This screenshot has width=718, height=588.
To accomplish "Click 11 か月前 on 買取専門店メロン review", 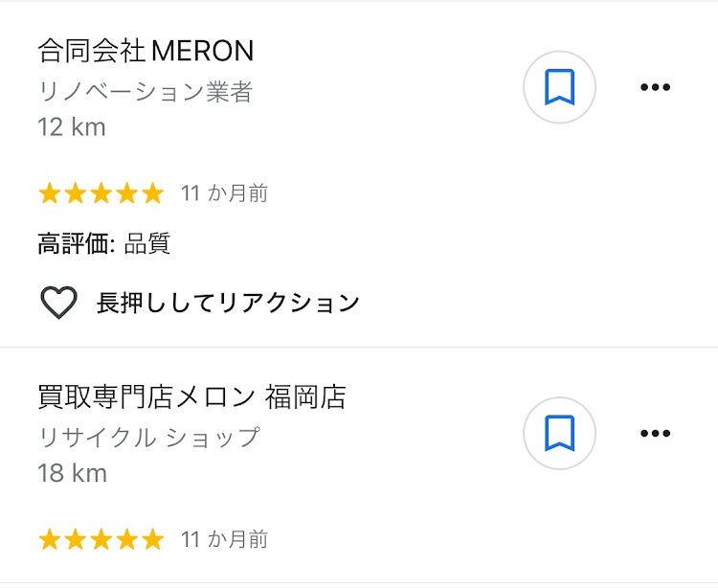I will (x=224, y=540).
